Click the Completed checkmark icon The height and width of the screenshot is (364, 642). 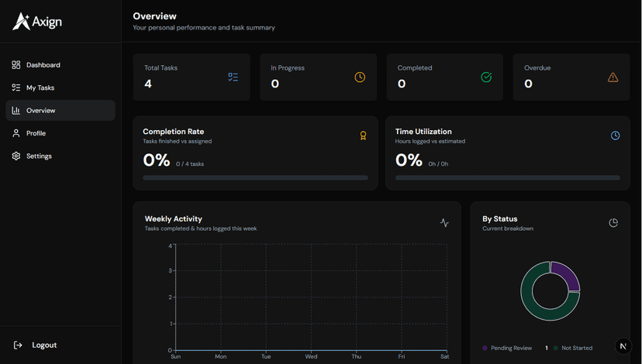(486, 77)
